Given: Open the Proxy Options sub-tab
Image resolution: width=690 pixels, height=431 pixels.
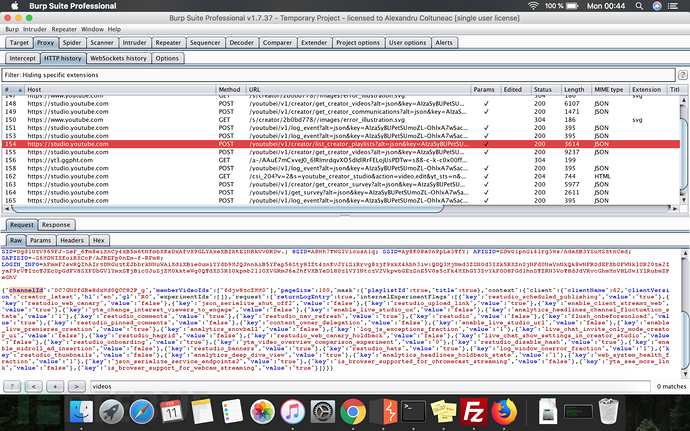Looking at the screenshot, I should (167, 58).
